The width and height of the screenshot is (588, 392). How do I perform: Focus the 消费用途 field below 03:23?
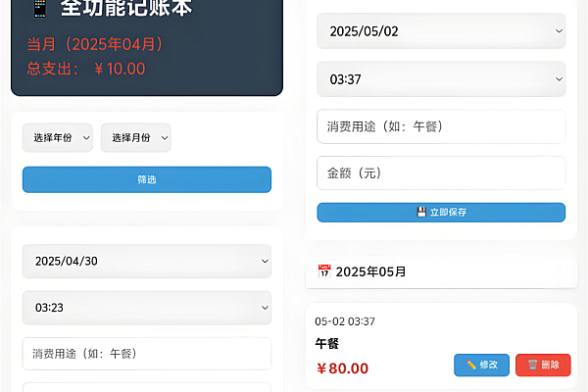[x=147, y=354]
